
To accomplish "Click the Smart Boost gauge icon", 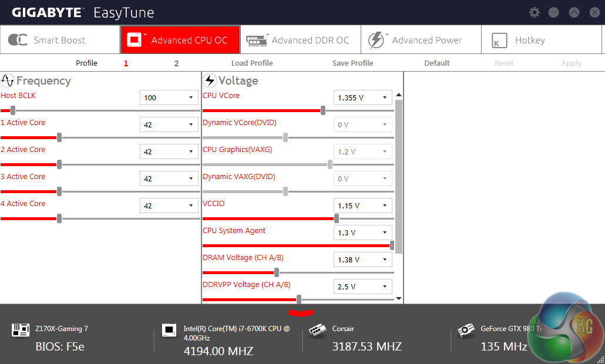I will [18, 40].
